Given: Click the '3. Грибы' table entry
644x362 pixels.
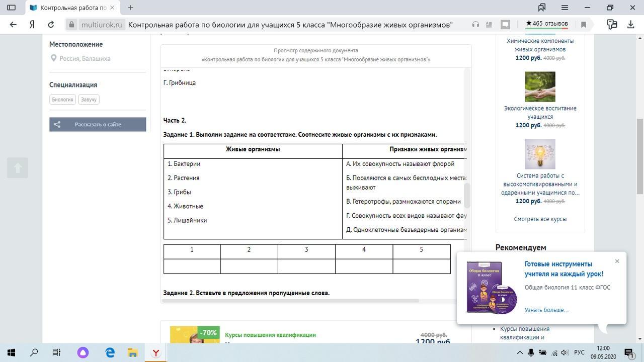Looking at the screenshot, I should (179, 192).
